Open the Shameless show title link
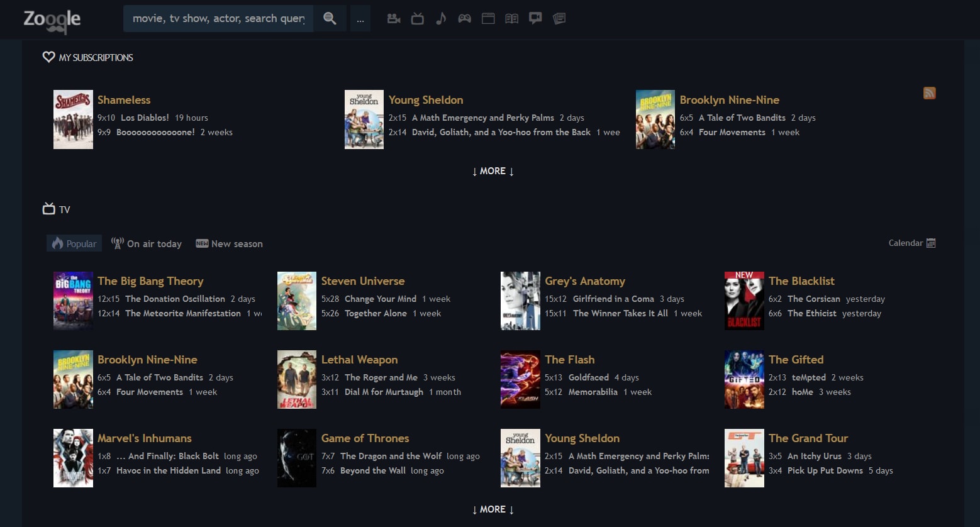The width and height of the screenshot is (980, 527). point(124,100)
